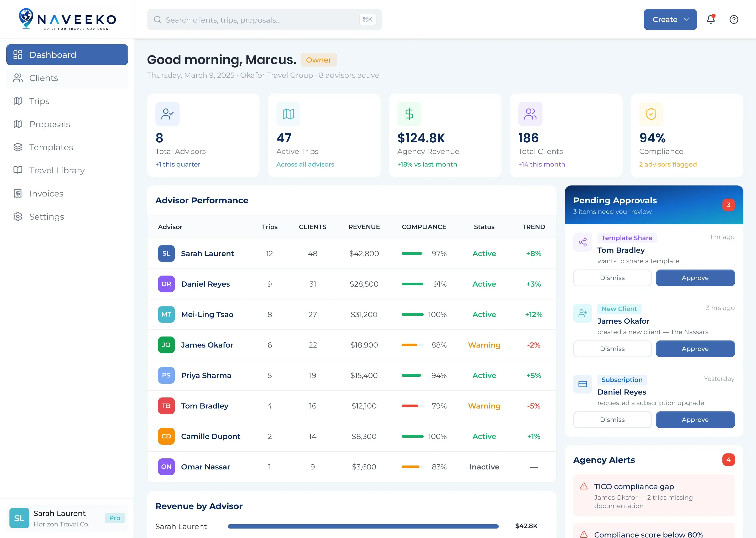This screenshot has height=538, width=756.
Task: Click James Okafor's 88% compliance bar
Action: pos(412,345)
